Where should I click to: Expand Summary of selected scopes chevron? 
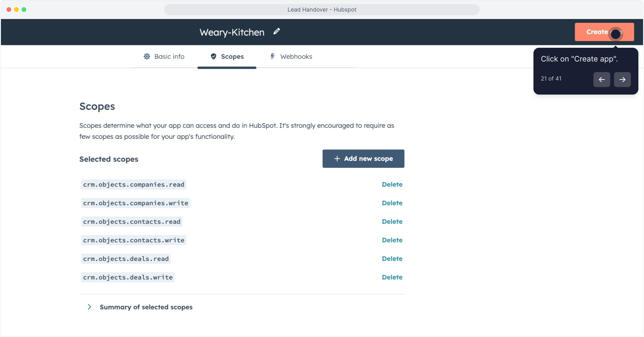[x=90, y=307]
